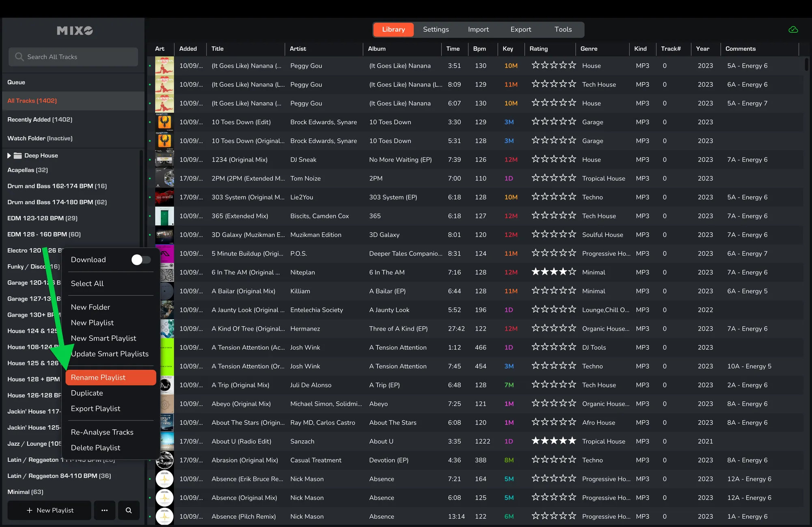
Task: Open the three-dots more options button
Action: tap(104, 510)
